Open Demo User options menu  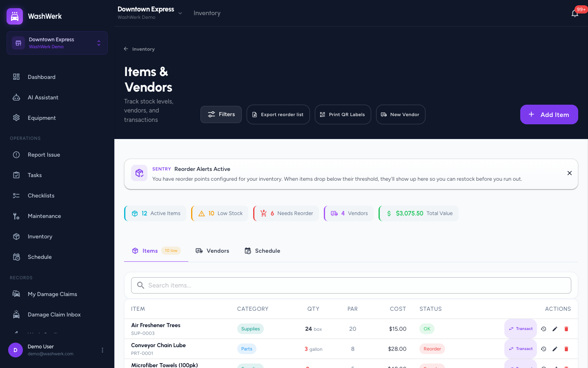102,350
